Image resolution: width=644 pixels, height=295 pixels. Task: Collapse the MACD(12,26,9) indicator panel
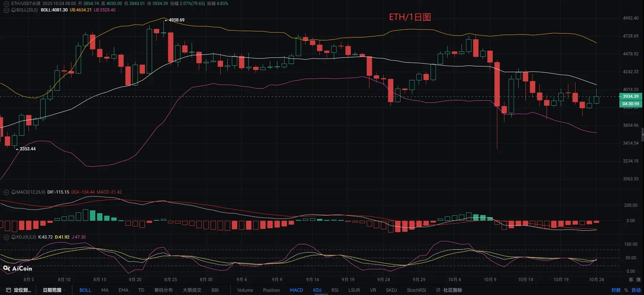(6, 192)
